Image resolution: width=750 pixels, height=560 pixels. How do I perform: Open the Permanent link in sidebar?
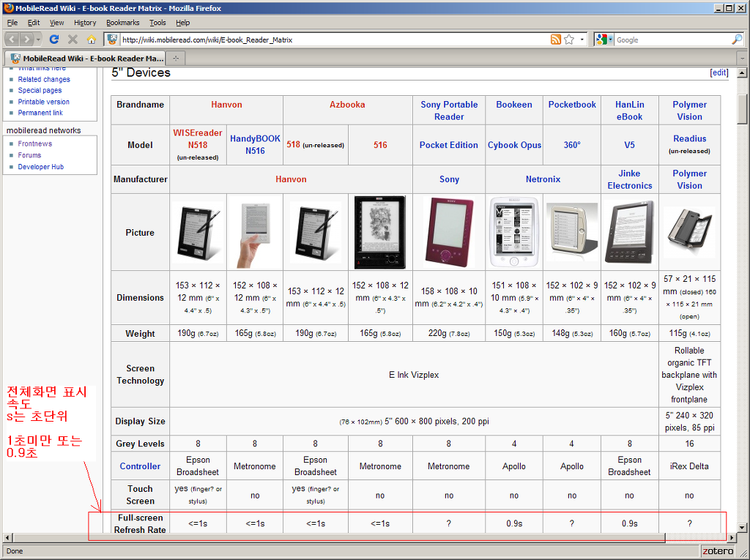click(40, 113)
